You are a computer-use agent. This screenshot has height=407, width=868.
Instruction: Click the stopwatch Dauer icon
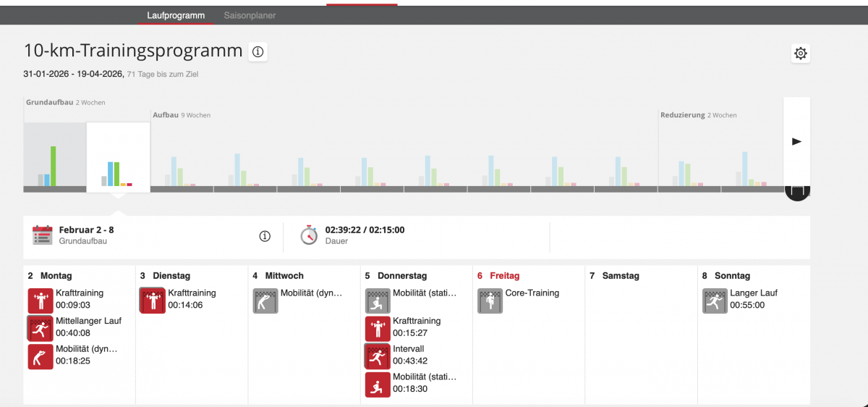[x=309, y=235]
